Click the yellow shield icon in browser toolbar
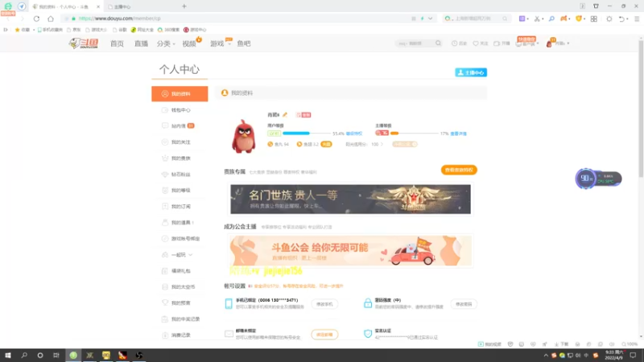The image size is (644, 362). click(579, 19)
